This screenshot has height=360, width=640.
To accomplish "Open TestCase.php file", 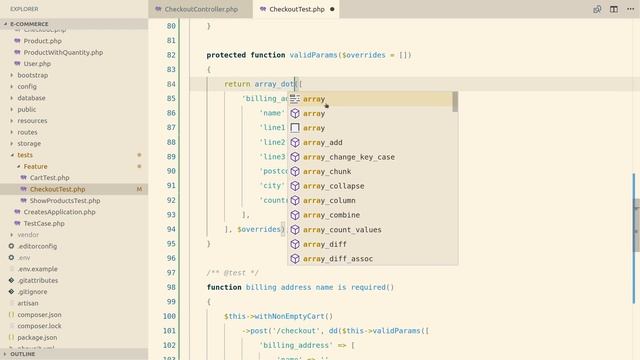I will (x=44, y=223).
